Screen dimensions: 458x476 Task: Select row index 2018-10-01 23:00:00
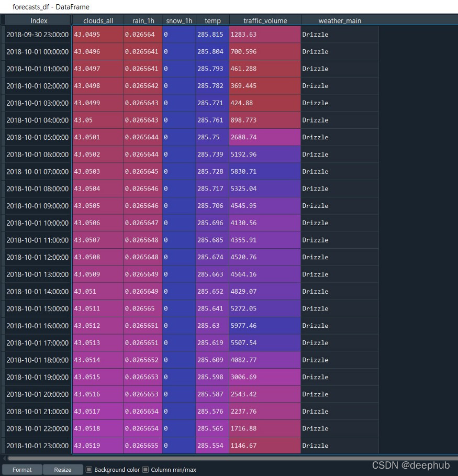[38, 446]
